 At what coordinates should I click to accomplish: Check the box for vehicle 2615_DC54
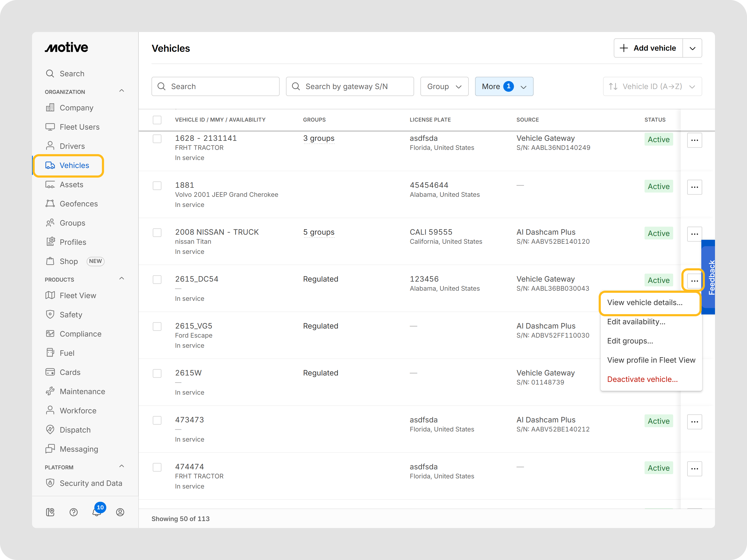tap(157, 279)
